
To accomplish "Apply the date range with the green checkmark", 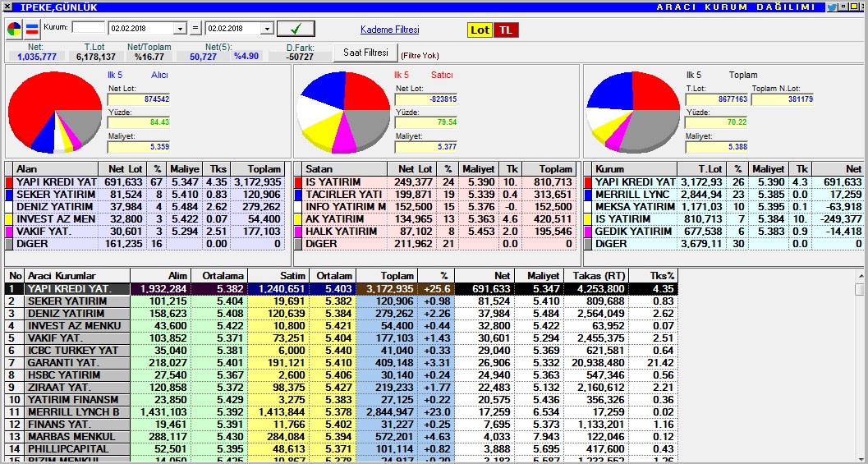I will [296, 29].
